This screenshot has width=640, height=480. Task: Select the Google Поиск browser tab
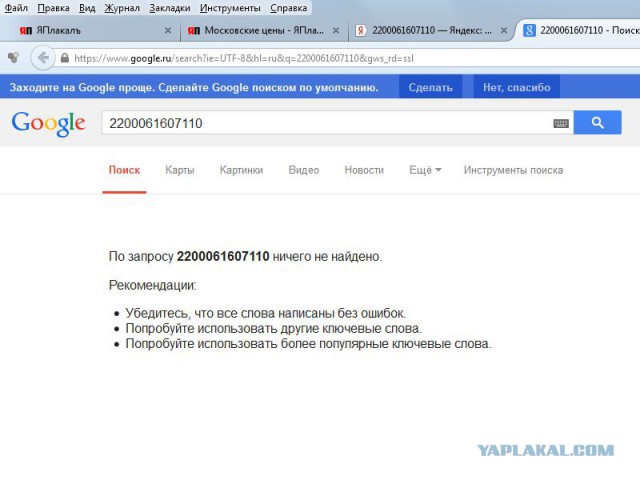[582, 31]
